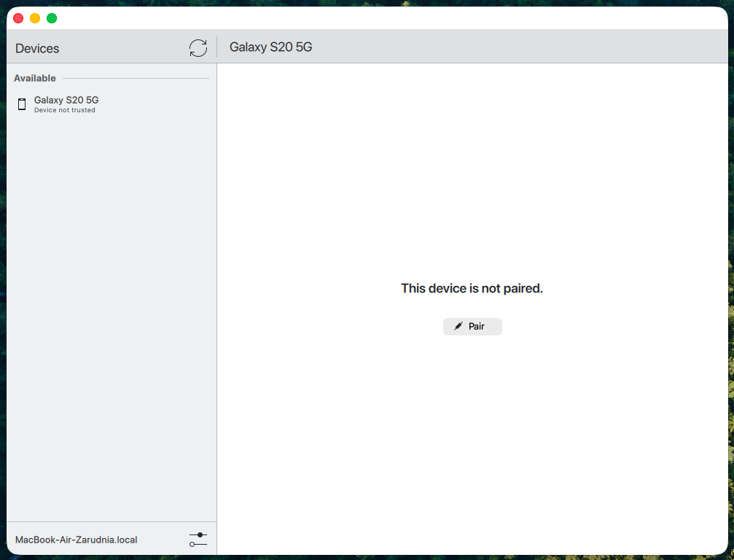Maximize the window with the green button

tap(52, 18)
